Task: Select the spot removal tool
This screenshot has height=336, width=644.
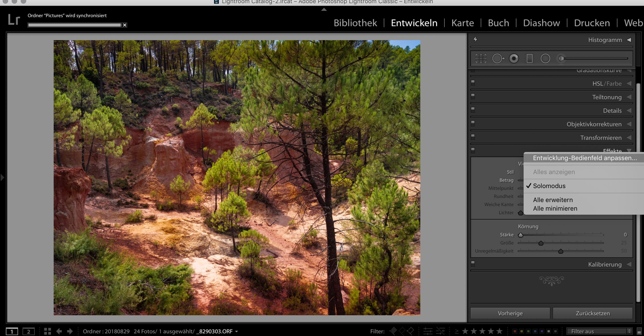Action: 498,58
